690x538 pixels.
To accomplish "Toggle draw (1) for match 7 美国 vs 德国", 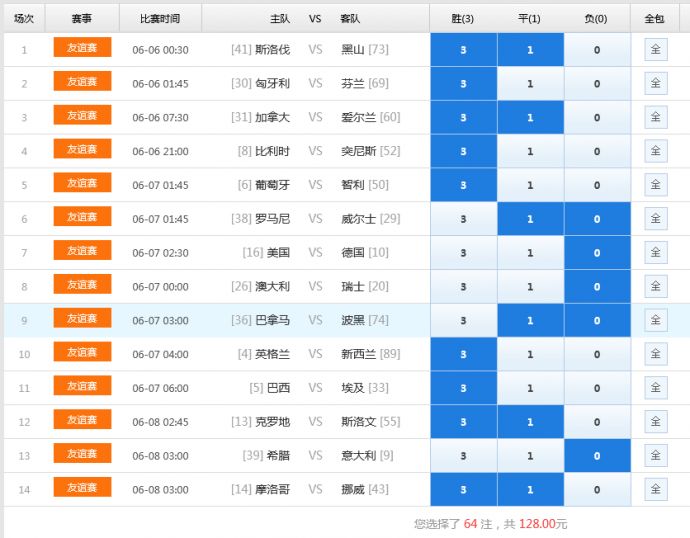I will (x=530, y=253).
